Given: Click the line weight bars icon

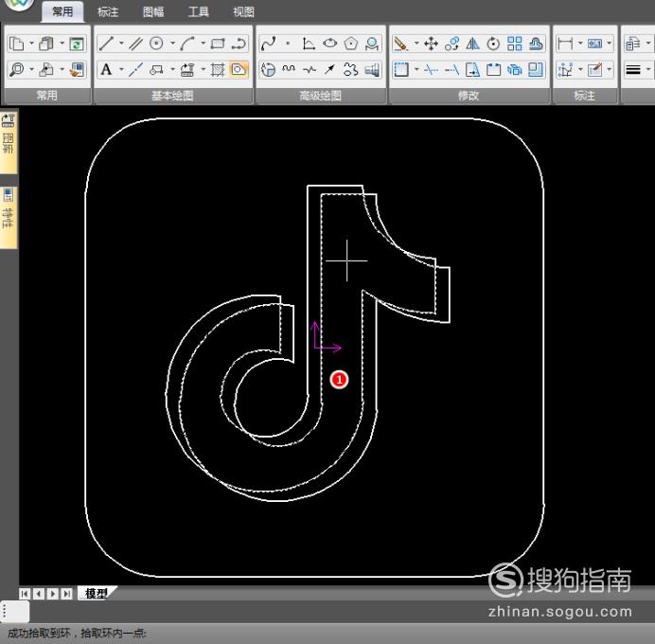Looking at the screenshot, I should click(x=633, y=69).
